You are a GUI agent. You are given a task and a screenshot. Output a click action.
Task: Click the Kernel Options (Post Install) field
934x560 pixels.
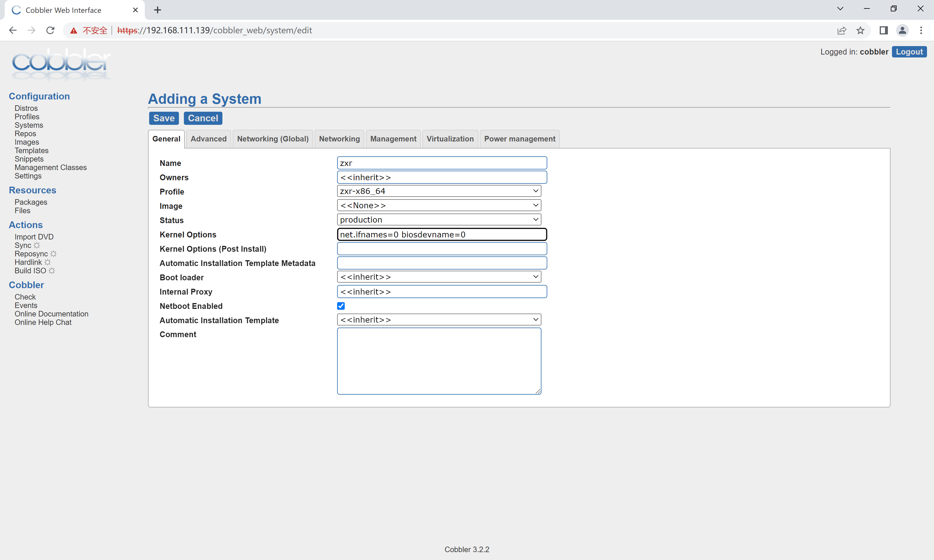(442, 249)
